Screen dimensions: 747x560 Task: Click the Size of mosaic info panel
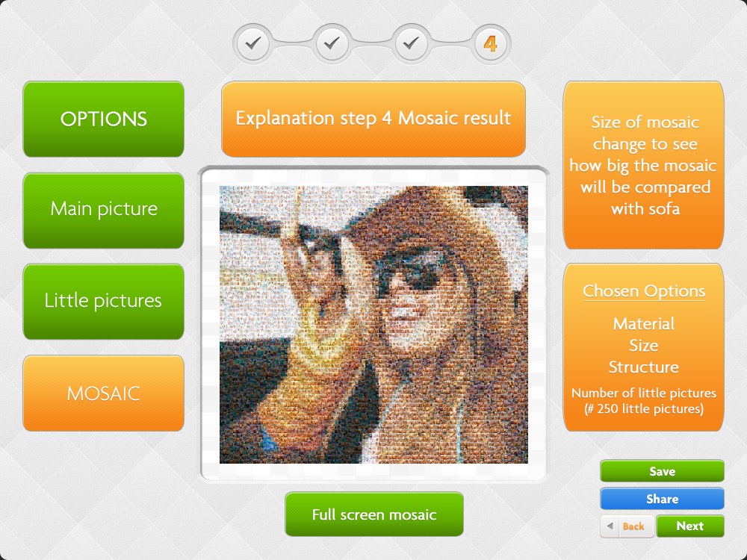644,165
